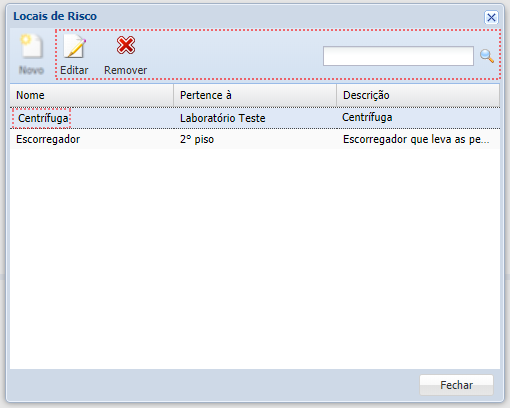Click the Novo label text
The height and width of the screenshot is (408, 510).
pyautogui.click(x=31, y=70)
